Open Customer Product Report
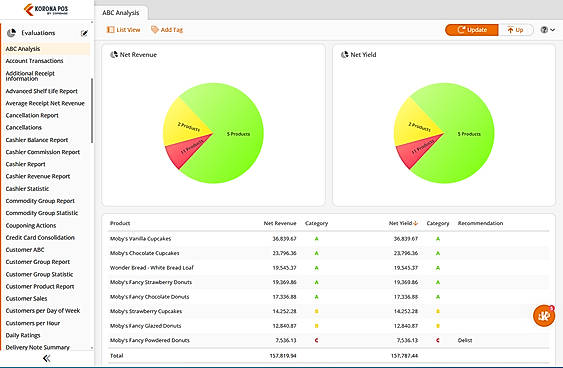Screen dimensions: 563x368 tap(40, 287)
